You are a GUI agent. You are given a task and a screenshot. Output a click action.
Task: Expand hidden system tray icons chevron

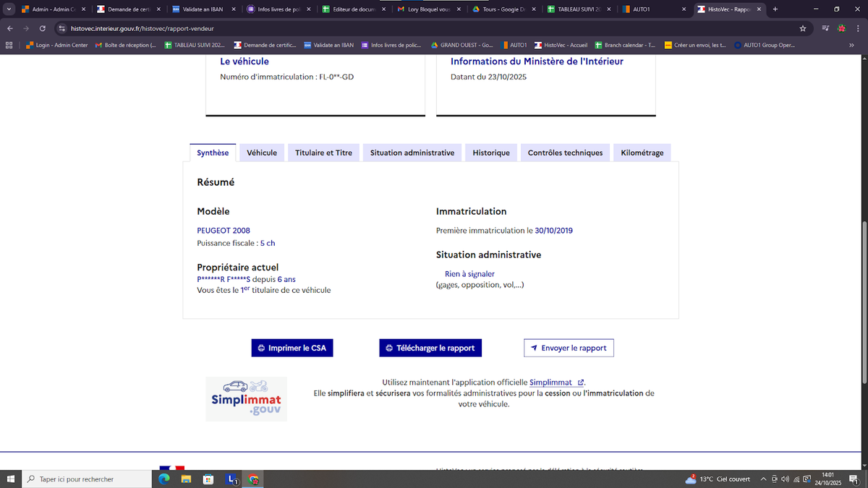(x=763, y=479)
